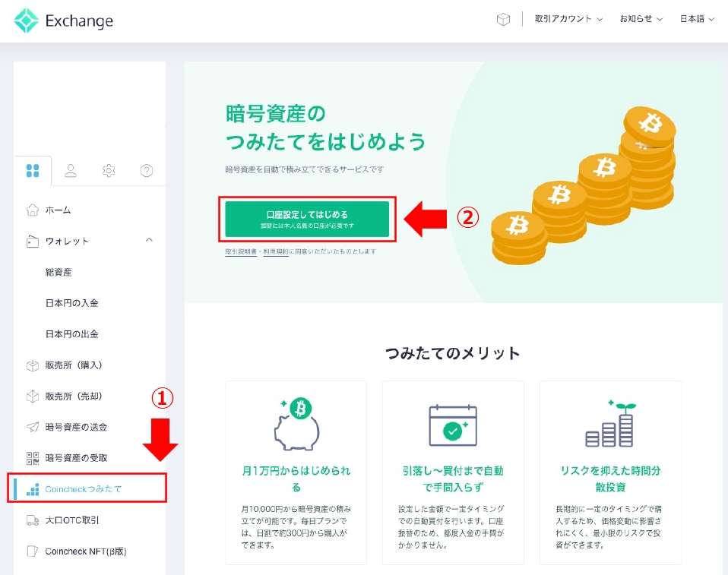Click the box icon beside 販売所（売却）
This screenshot has height=575, width=728.
(33, 396)
